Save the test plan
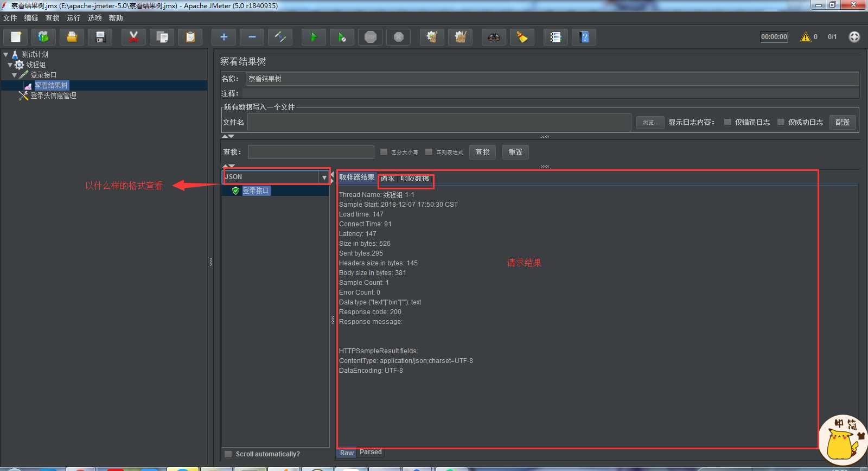Viewport: 868px width, 471px height. coord(100,37)
